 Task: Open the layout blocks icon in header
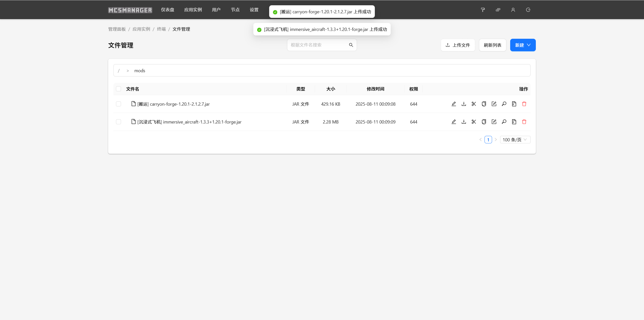click(x=498, y=10)
